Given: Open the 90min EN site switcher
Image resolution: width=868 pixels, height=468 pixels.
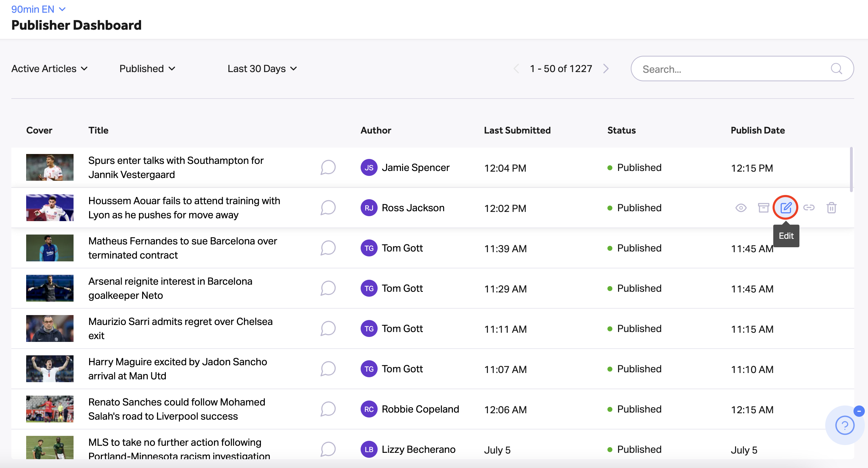Looking at the screenshot, I should tap(39, 9).
